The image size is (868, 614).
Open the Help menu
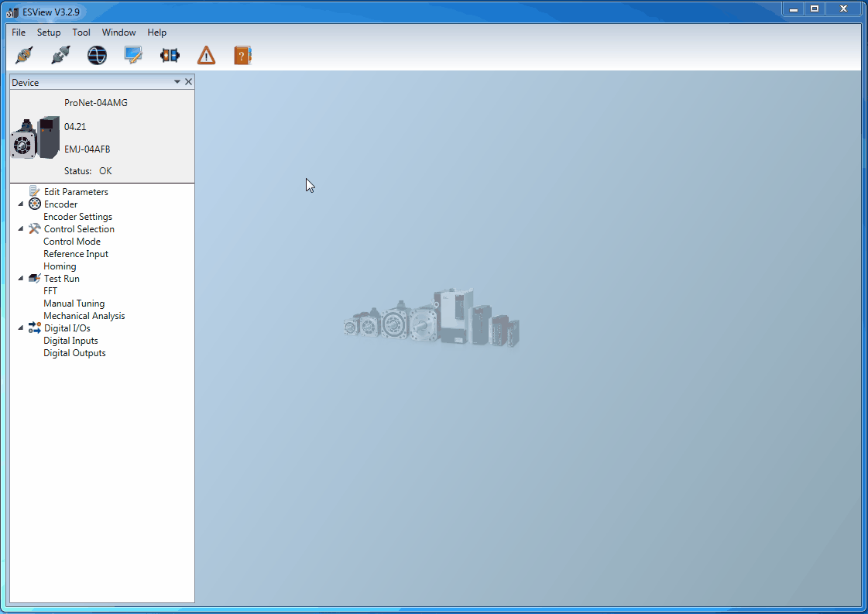[156, 32]
